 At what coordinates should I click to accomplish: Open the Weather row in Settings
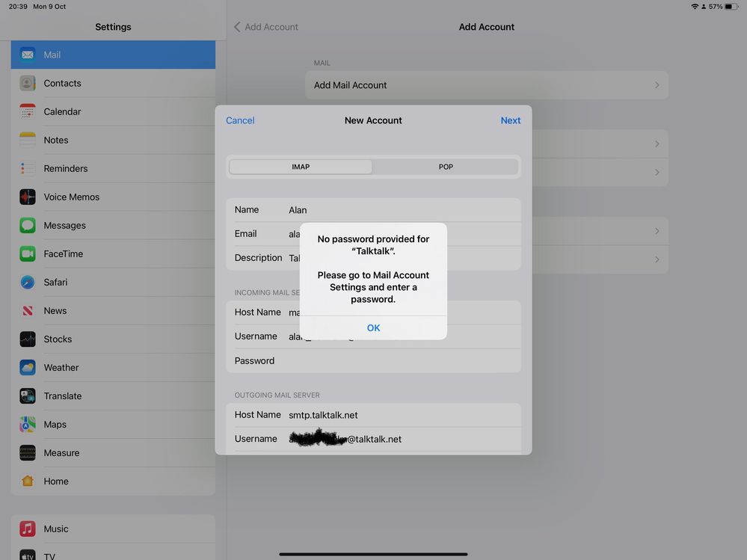[x=113, y=368]
